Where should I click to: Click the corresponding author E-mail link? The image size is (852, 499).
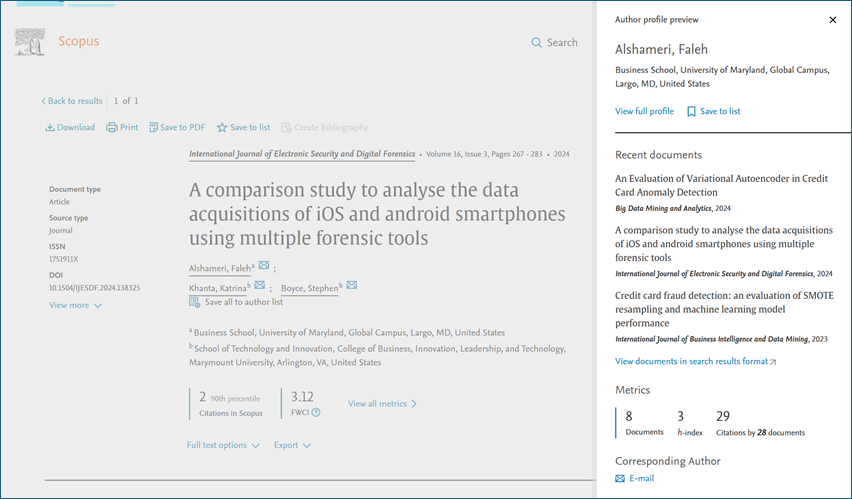click(641, 479)
